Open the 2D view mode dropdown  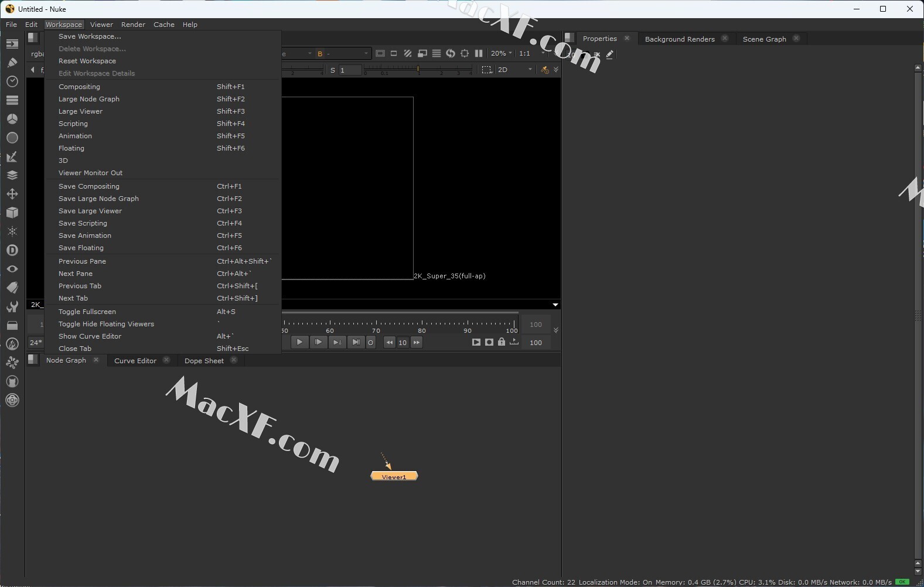tap(515, 70)
